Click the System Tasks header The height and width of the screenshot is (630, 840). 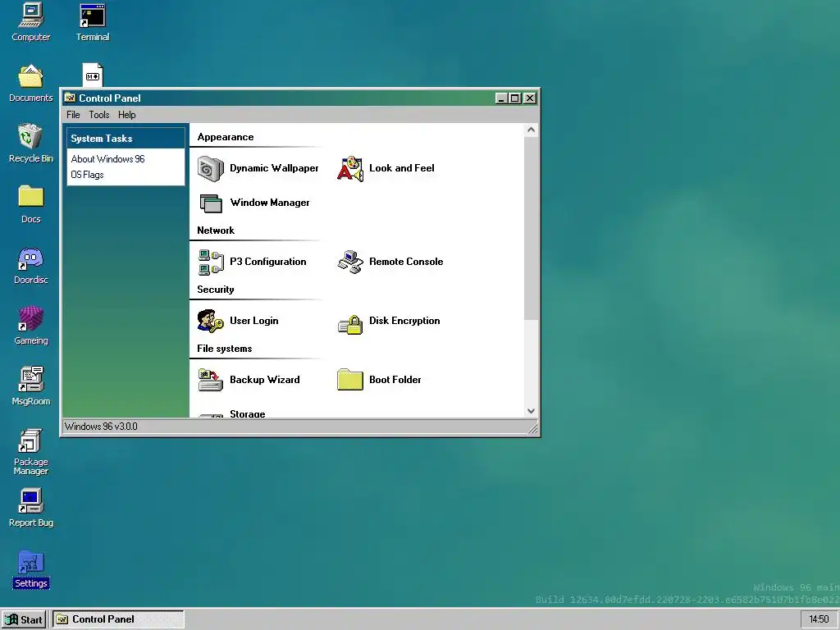coord(126,138)
